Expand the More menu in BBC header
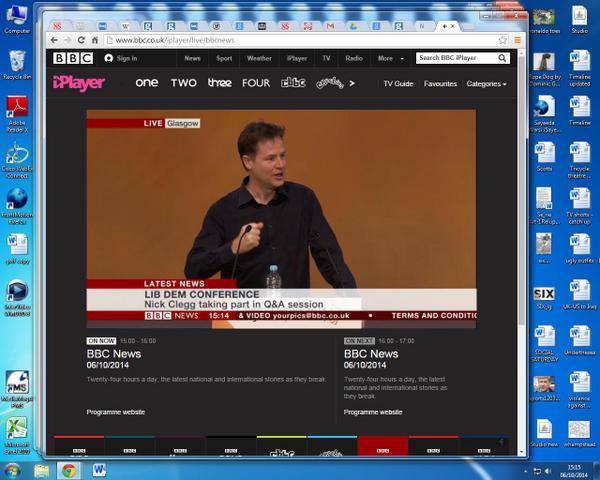Viewport: 600px width, 480px height. (390, 59)
